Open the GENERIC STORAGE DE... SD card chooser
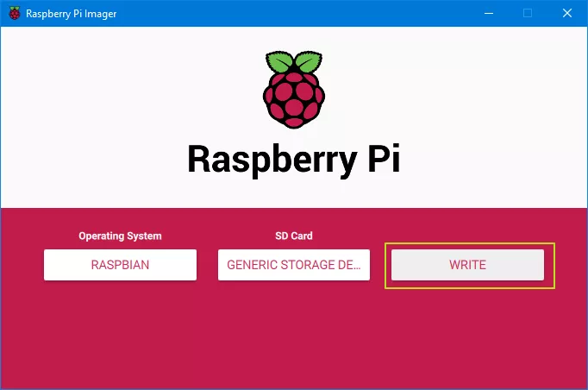 [x=294, y=265]
